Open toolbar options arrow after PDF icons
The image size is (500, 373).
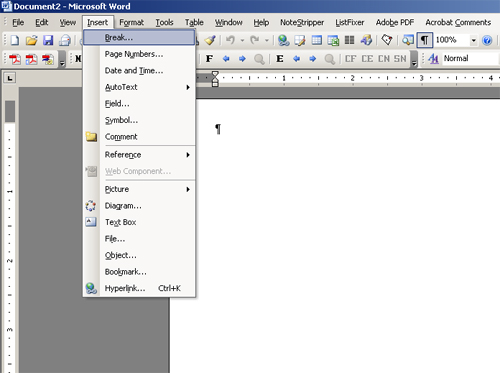pyautogui.click(x=62, y=59)
